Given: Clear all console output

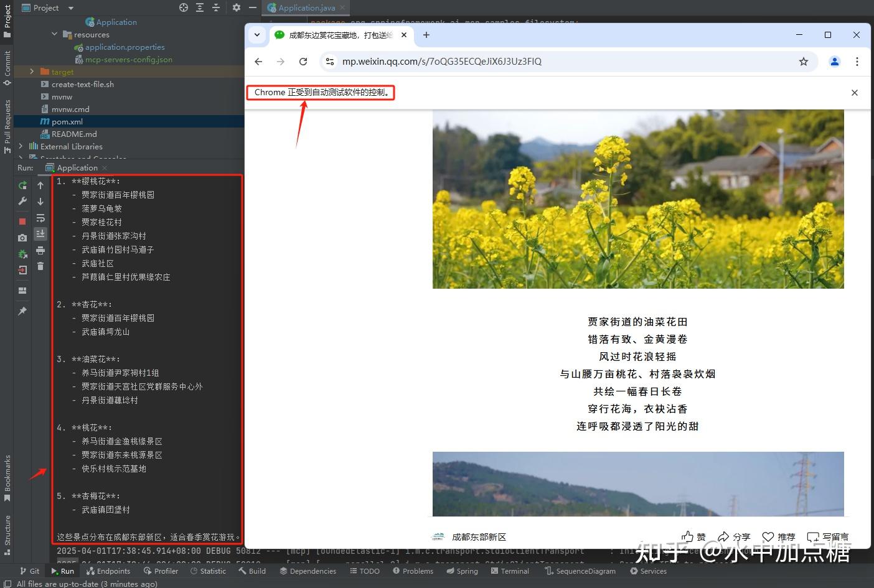Looking at the screenshot, I should [40, 266].
